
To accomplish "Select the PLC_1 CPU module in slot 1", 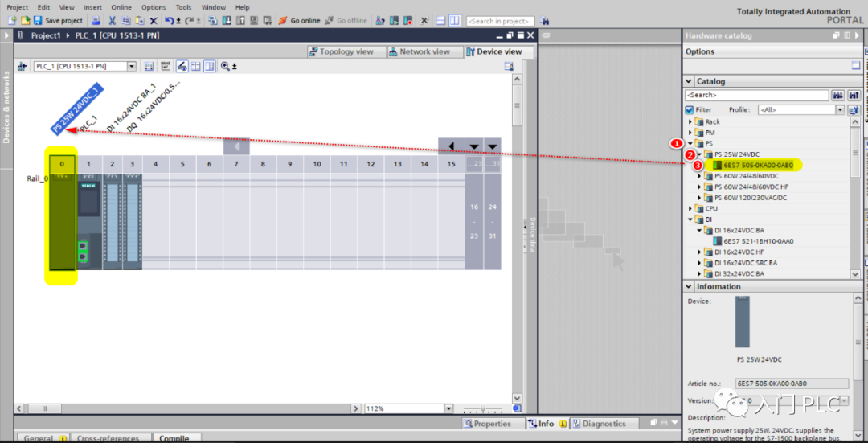I will 88,222.
